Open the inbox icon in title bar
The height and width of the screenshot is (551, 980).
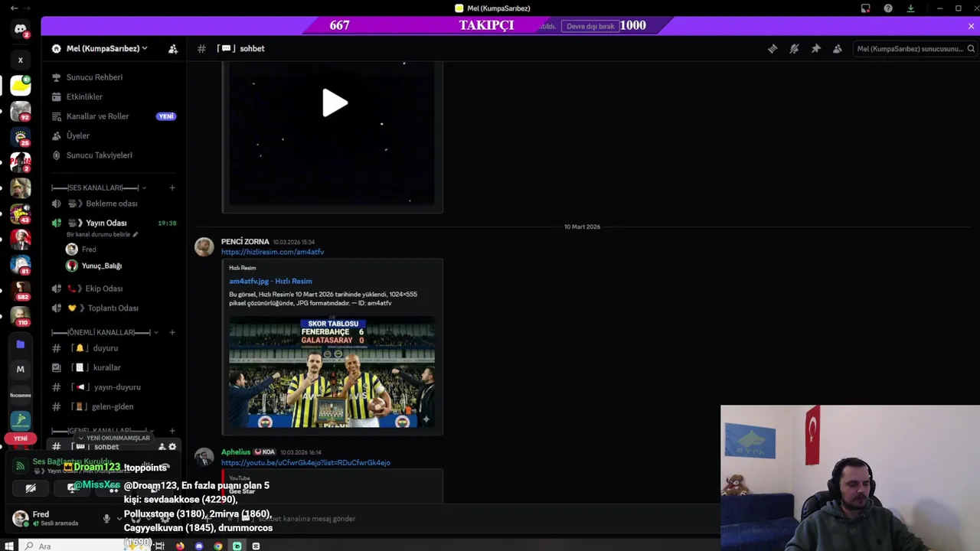(866, 8)
